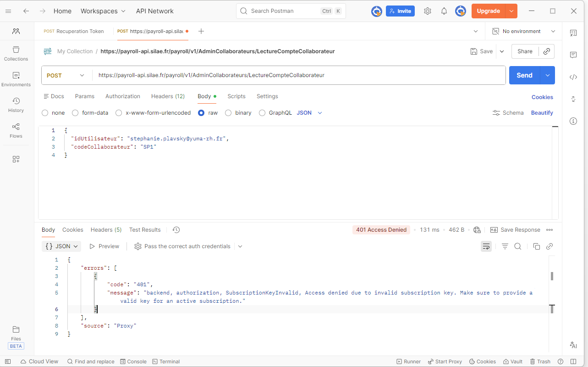Open the No environment selector
The width and height of the screenshot is (588, 367).
523,31
